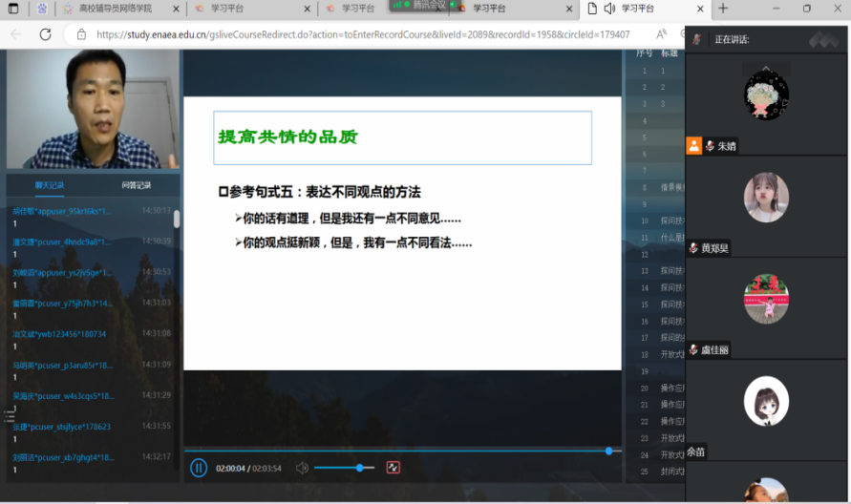The image size is (851, 504).
Task: Switch to the 高校辅导员网络学院 browser tab
Action: point(113,9)
